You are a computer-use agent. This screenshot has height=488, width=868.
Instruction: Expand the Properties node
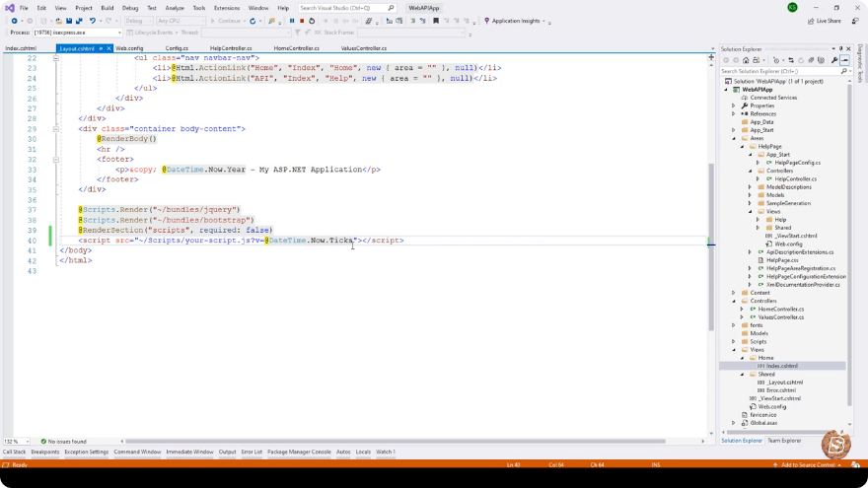click(734, 105)
